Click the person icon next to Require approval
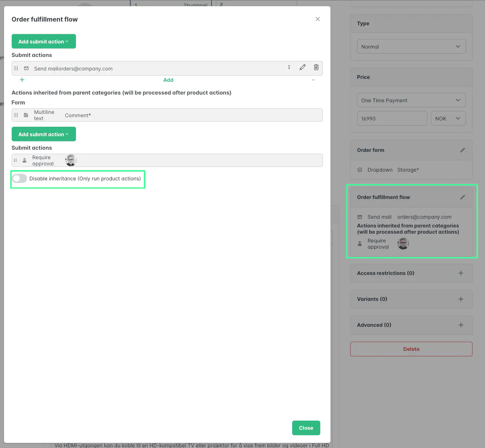The height and width of the screenshot is (448, 485). tap(24, 160)
